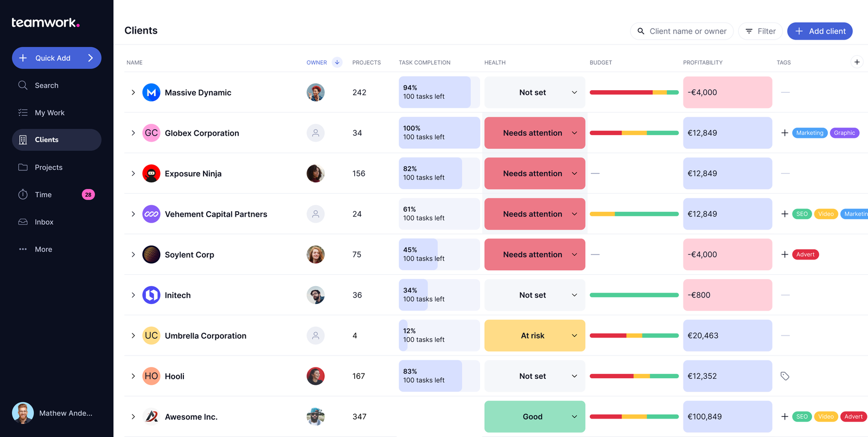The width and height of the screenshot is (868, 437).
Task: Click the 28 badge next to Time
Action: click(88, 194)
